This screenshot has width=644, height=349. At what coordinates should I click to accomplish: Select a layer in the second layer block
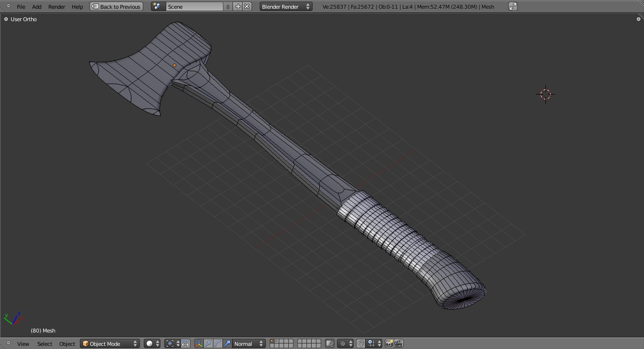pyautogui.click(x=309, y=344)
